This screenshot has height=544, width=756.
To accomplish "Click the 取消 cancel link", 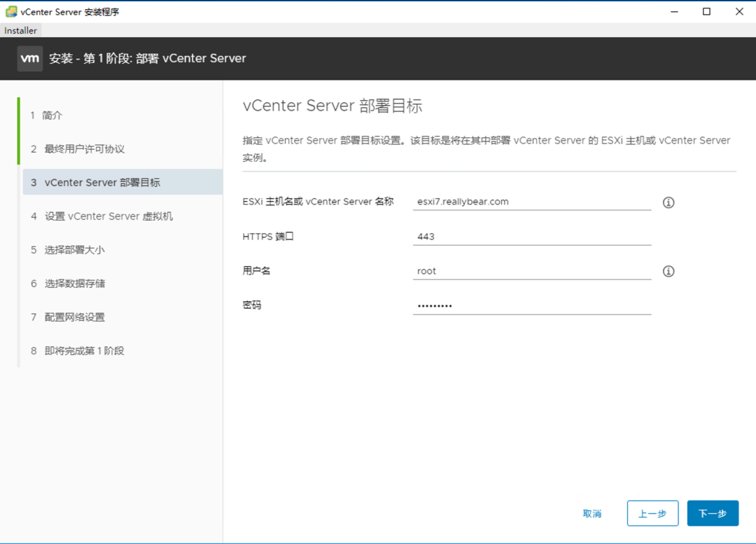I will pyautogui.click(x=592, y=514).
